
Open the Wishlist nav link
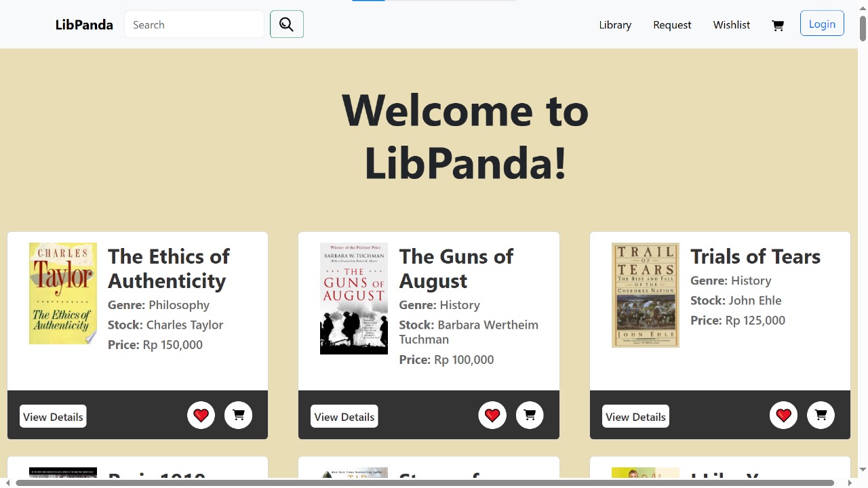(x=731, y=25)
